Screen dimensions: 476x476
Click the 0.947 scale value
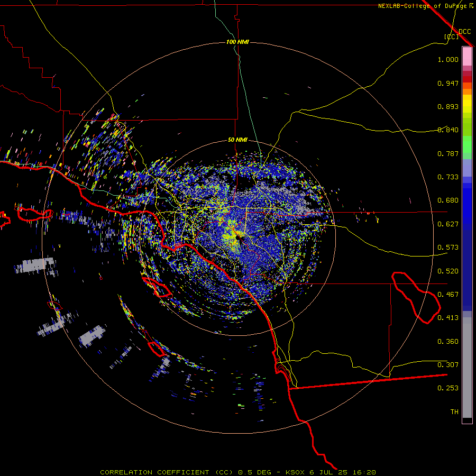click(x=448, y=83)
